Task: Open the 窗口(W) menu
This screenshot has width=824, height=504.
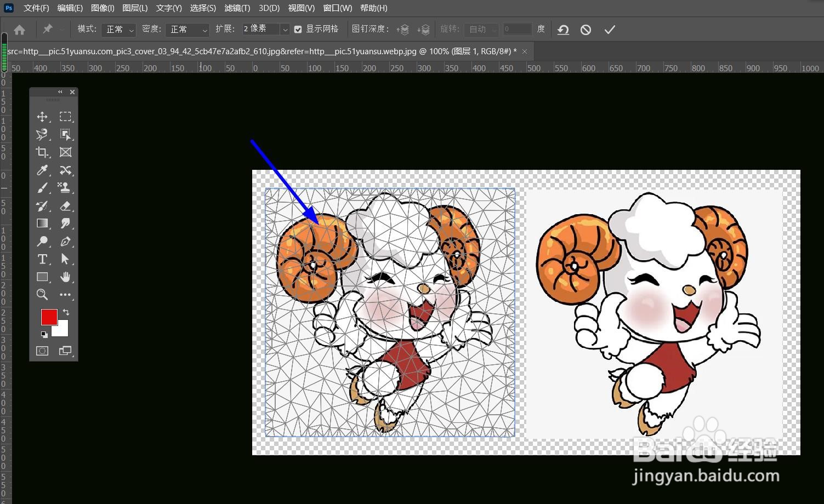Action: click(338, 8)
